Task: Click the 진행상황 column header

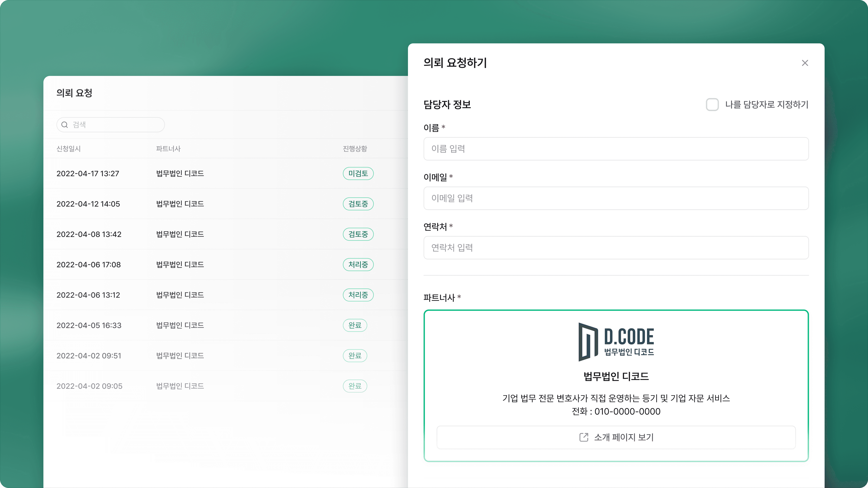Action: pyautogui.click(x=354, y=149)
